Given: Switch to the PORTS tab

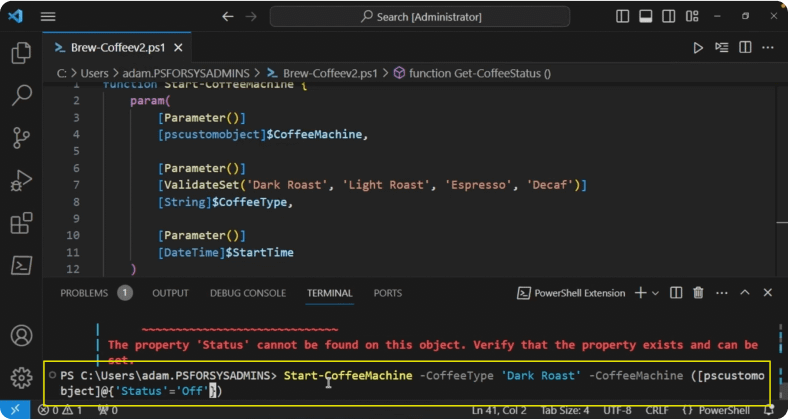Looking at the screenshot, I should click(x=387, y=293).
